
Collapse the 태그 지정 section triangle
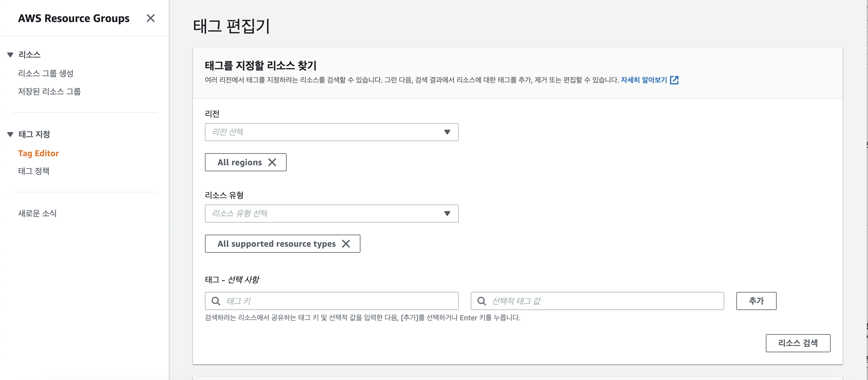10,135
